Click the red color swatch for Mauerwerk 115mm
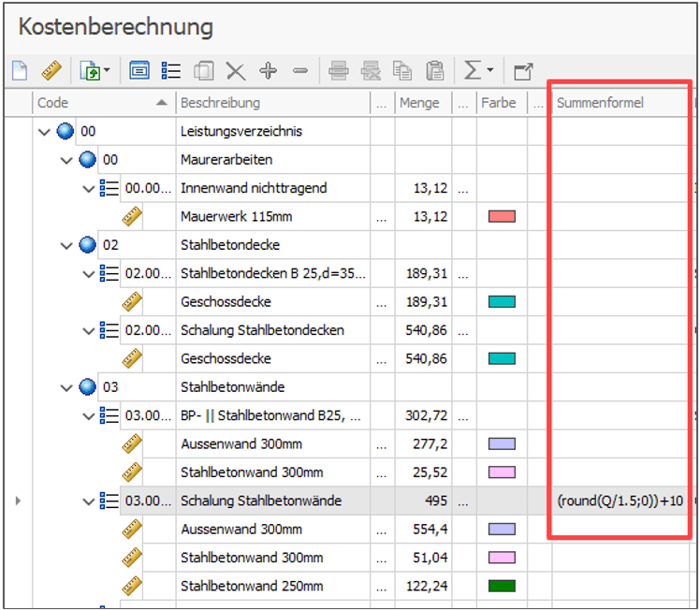The image size is (700, 610). coord(502,217)
